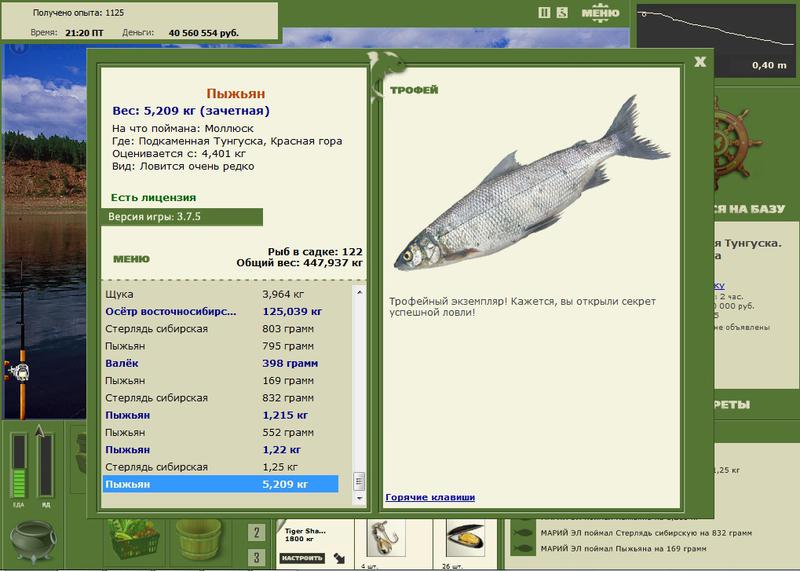Open the wooden bucket

199,539
